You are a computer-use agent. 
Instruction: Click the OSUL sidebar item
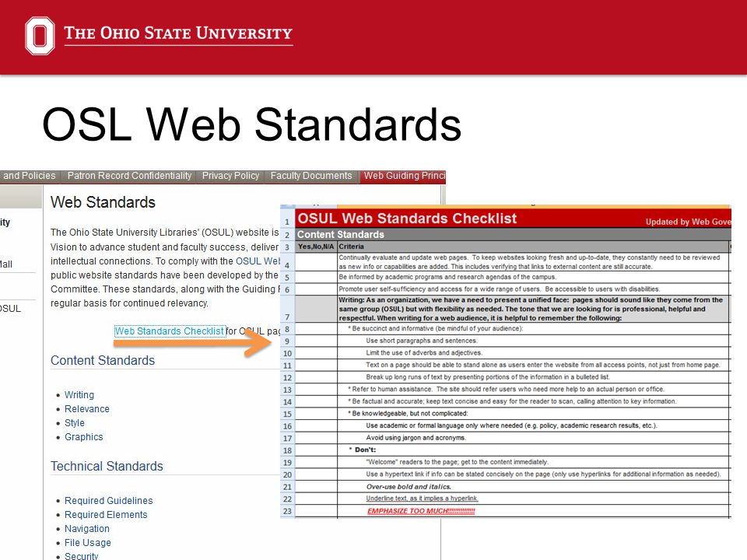[x=10, y=309]
